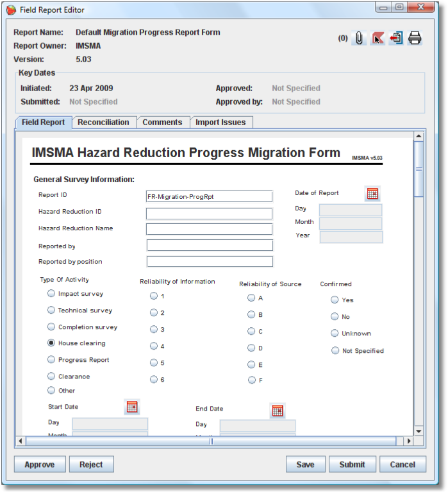Viewport: 448px width, 494px height.
Task: Open the End Date calendar picker
Action: [x=278, y=411]
